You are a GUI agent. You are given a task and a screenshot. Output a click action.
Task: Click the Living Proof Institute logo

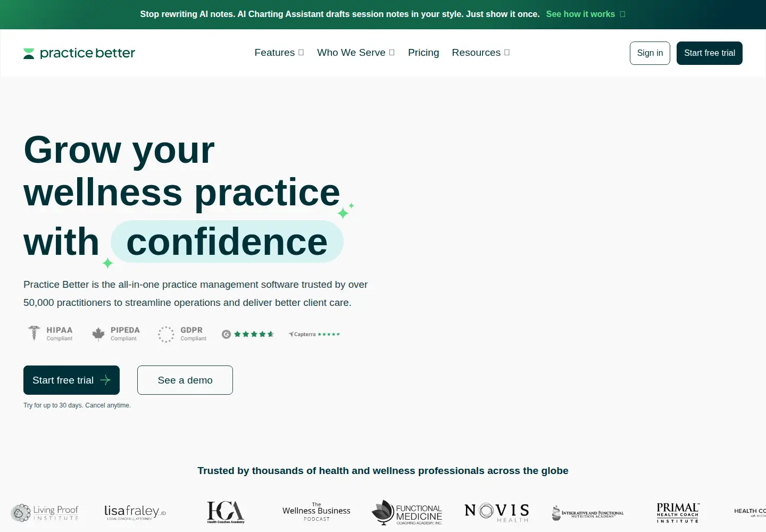(x=45, y=513)
